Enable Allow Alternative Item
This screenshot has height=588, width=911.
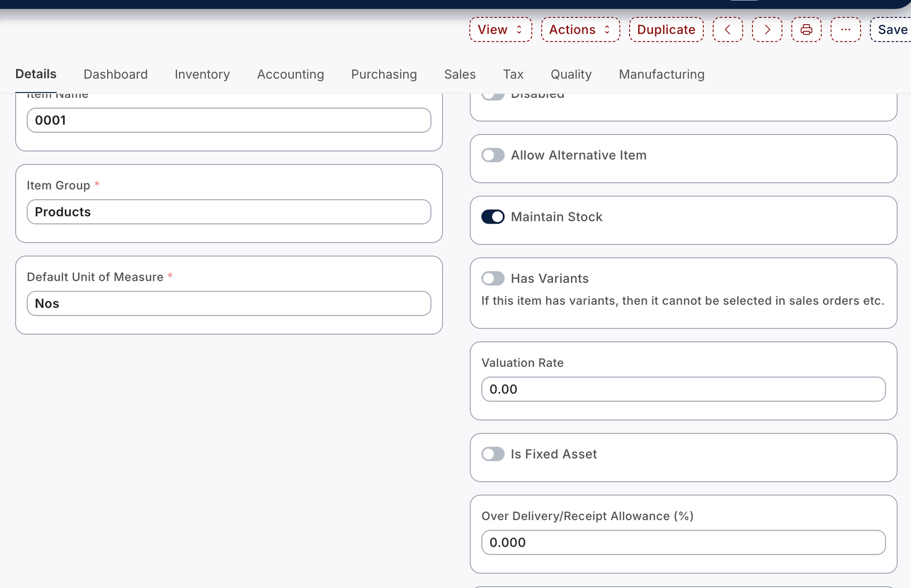click(493, 155)
